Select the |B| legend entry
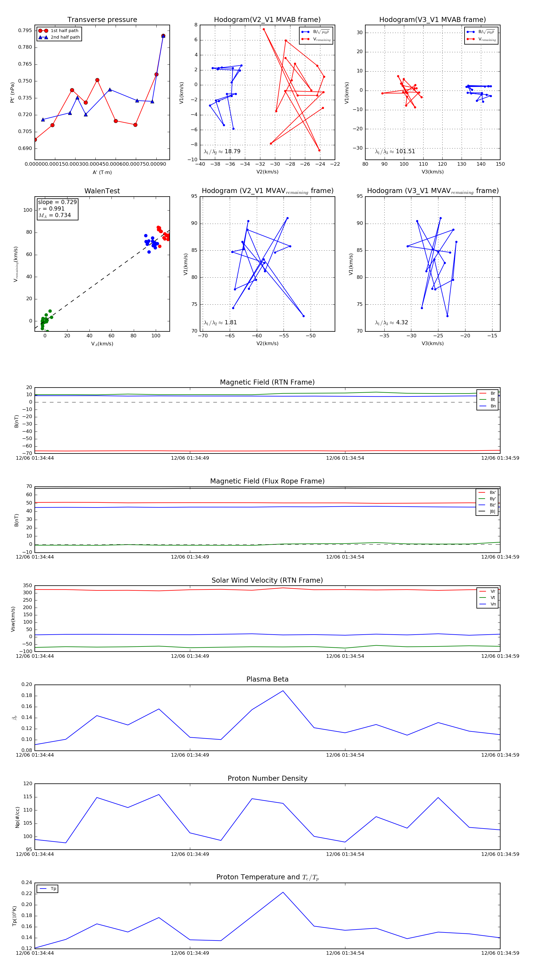Viewport: 535px width, 980px height. point(487,511)
